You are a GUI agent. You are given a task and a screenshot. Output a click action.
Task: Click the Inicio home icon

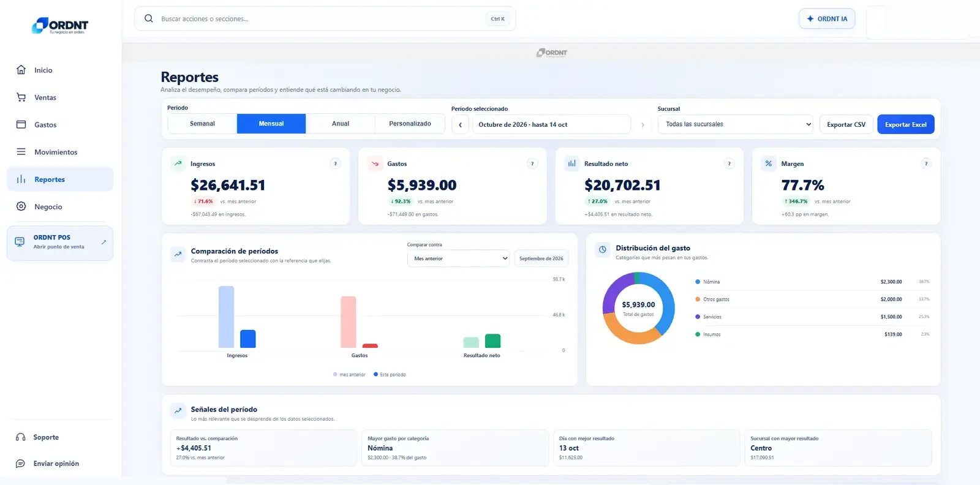pyautogui.click(x=21, y=70)
